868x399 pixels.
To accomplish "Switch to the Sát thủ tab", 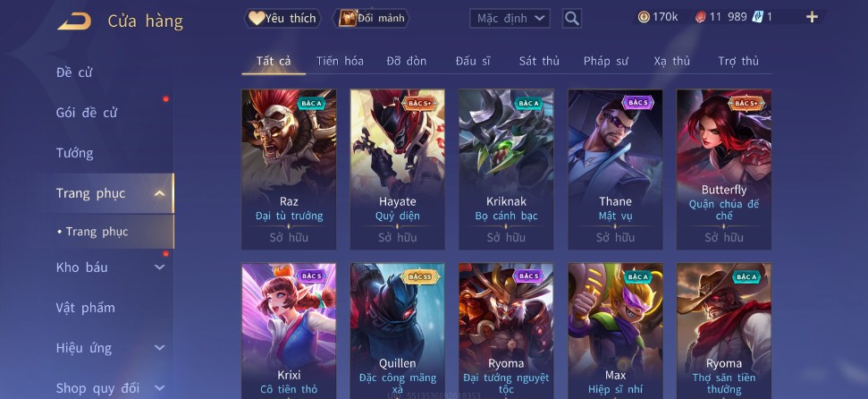I will click(539, 62).
